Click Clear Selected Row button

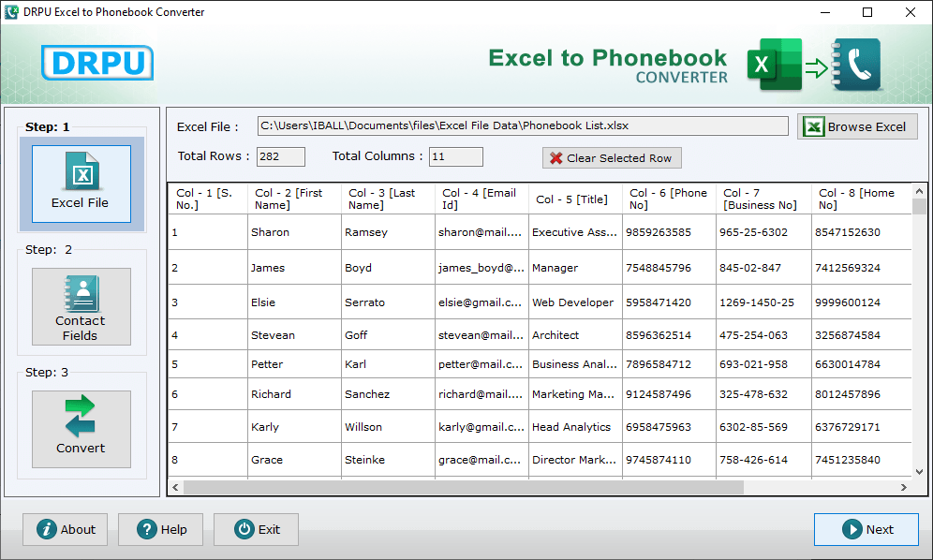point(612,158)
